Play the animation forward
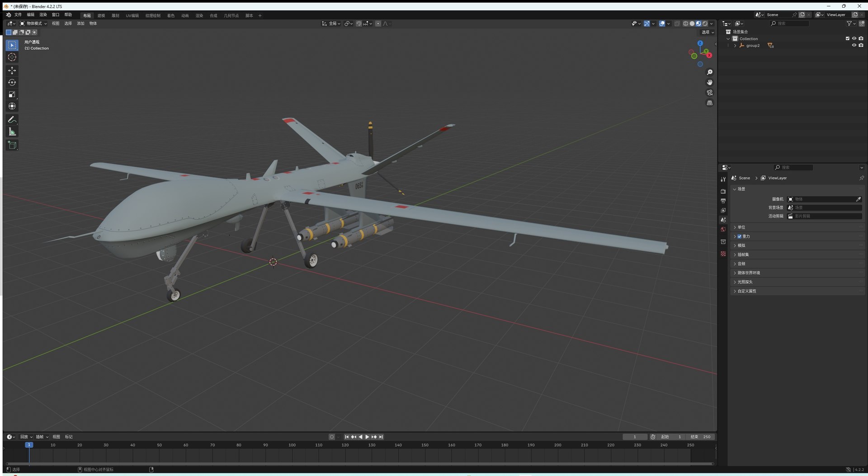Viewport: 868px width, 476px height. pyautogui.click(x=367, y=437)
